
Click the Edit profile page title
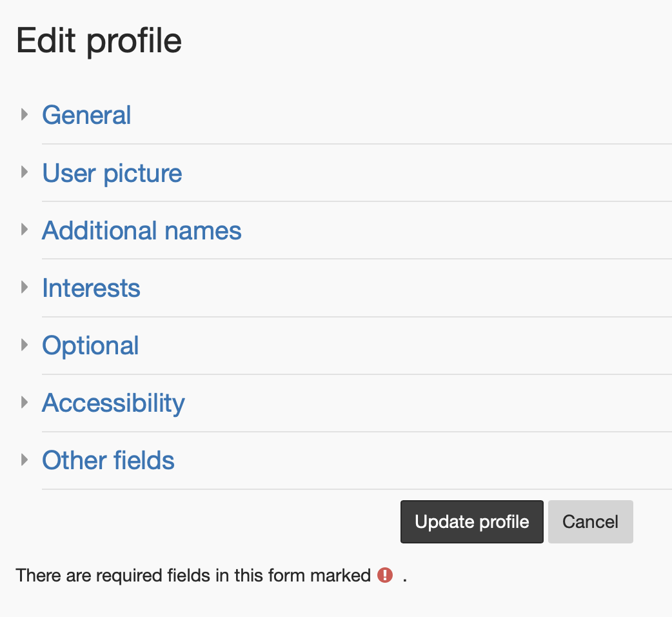pyautogui.click(x=99, y=40)
